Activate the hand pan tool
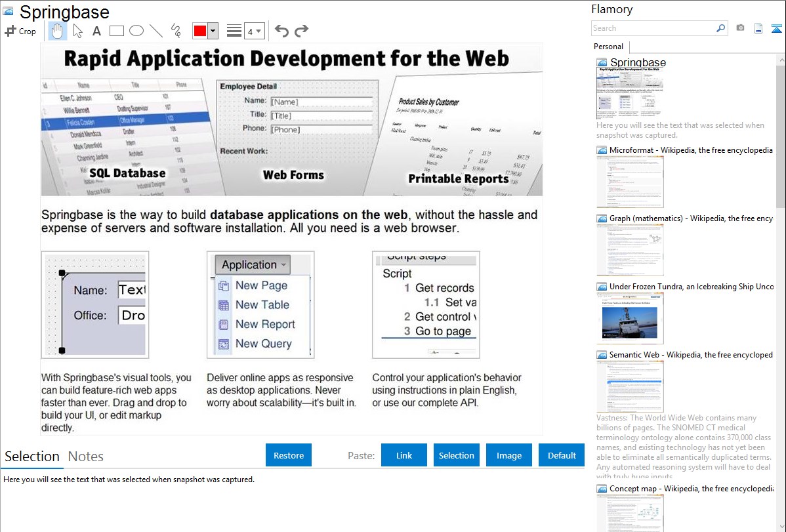This screenshot has height=532, width=786. click(x=57, y=31)
